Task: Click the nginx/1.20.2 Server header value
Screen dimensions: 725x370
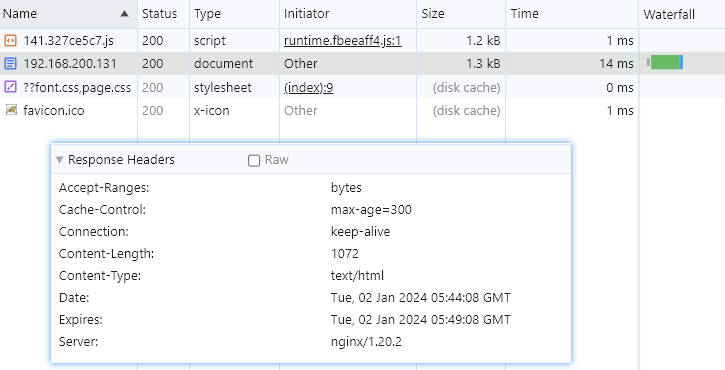Action: [366, 342]
